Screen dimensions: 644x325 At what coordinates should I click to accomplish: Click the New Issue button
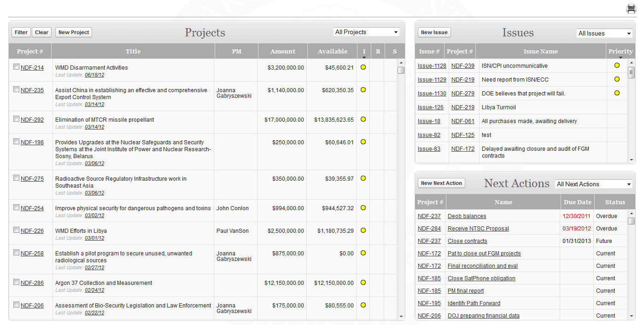point(434,32)
